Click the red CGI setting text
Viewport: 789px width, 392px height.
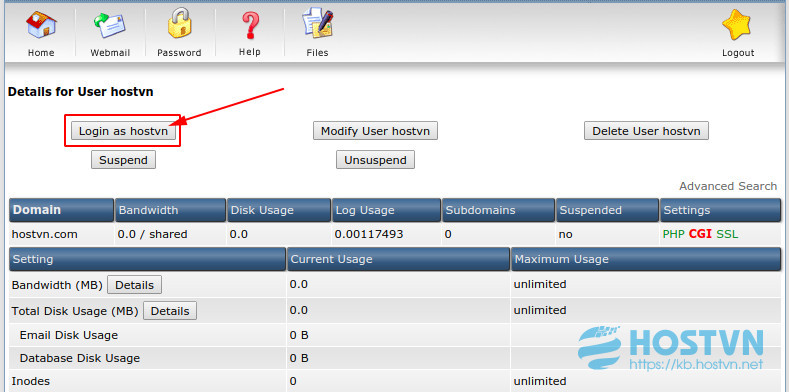(x=700, y=234)
